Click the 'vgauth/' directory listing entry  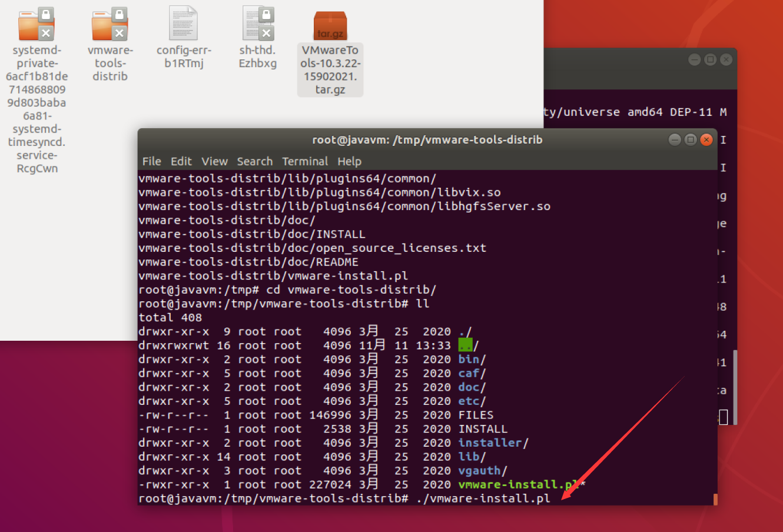pyautogui.click(x=483, y=471)
